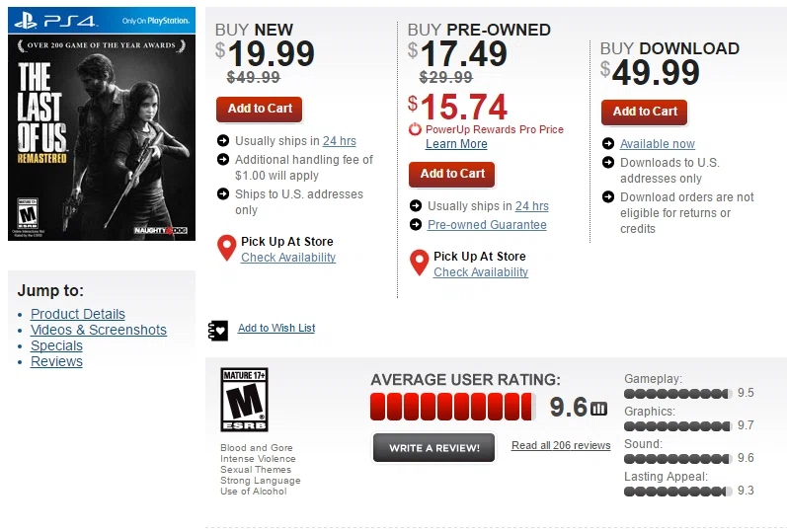Image resolution: width=787 pixels, height=532 pixels.
Task: Jump to the Reviews section
Action: tap(56, 361)
